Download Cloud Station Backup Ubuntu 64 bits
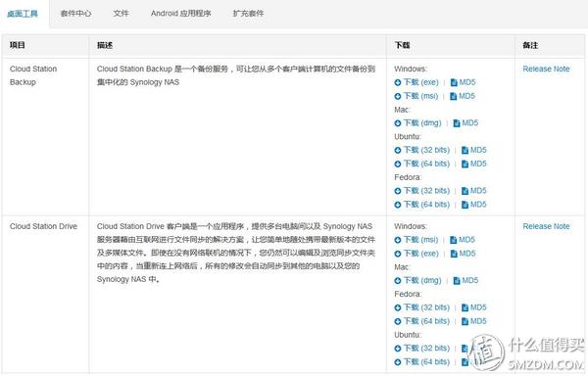The image size is (588, 376). 421,164
